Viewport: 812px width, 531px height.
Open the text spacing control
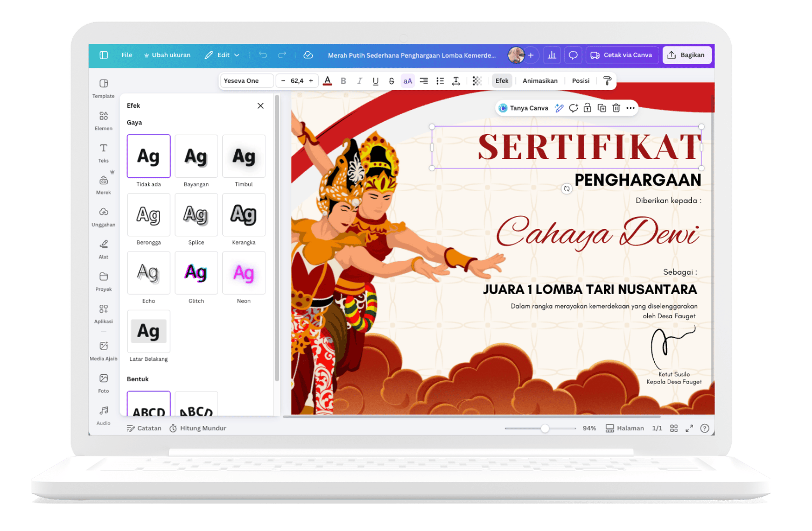tap(456, 81)
